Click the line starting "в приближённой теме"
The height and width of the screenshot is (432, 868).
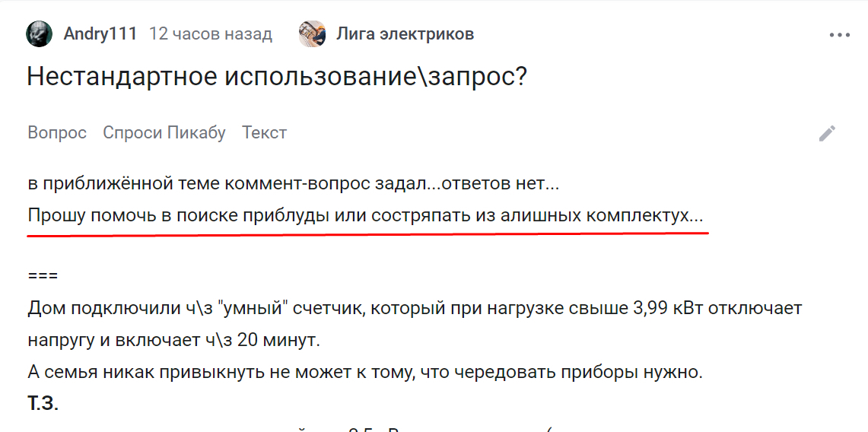293,183
